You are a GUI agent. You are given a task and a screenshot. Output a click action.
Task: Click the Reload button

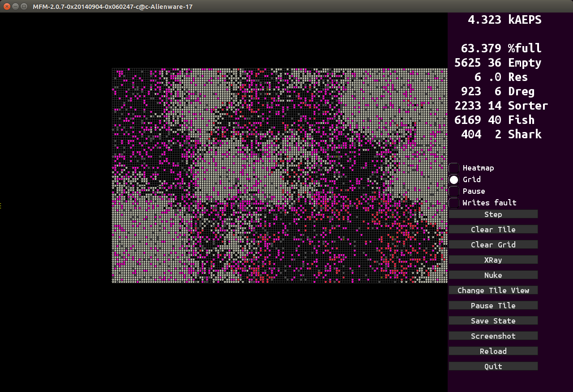[x=493, y=351]
